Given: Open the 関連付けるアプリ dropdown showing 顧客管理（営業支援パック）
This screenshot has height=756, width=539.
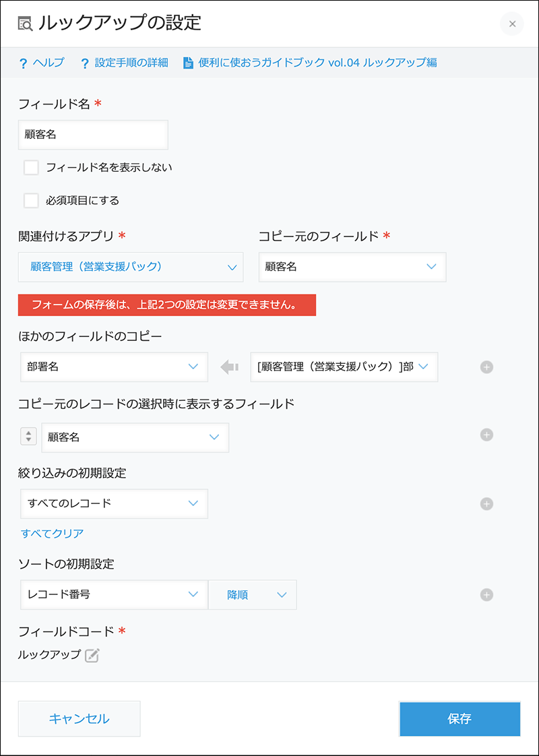Looking at the screenshot, I should tap(130, 267).
